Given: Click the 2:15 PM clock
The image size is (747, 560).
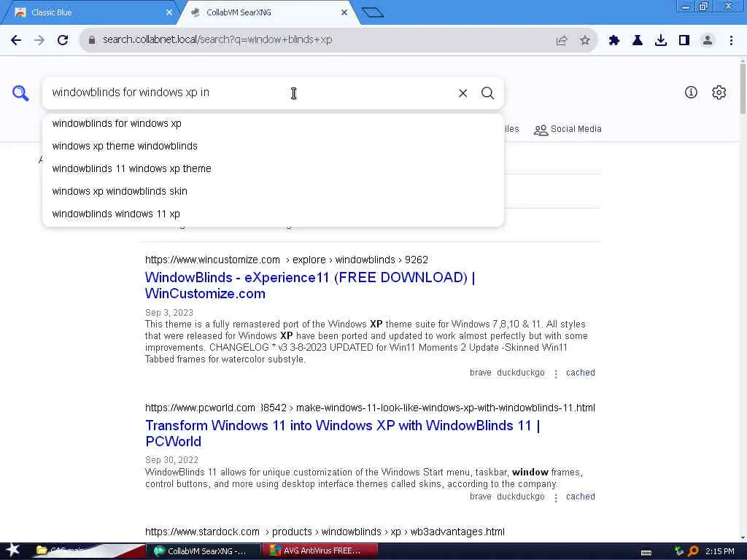Looking at the screenshot, I should tap(720, 551).
